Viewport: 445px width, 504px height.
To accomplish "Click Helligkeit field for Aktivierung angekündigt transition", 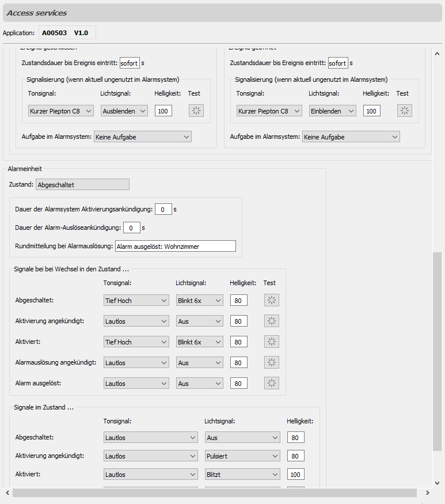I will click(x=239, y=321).
